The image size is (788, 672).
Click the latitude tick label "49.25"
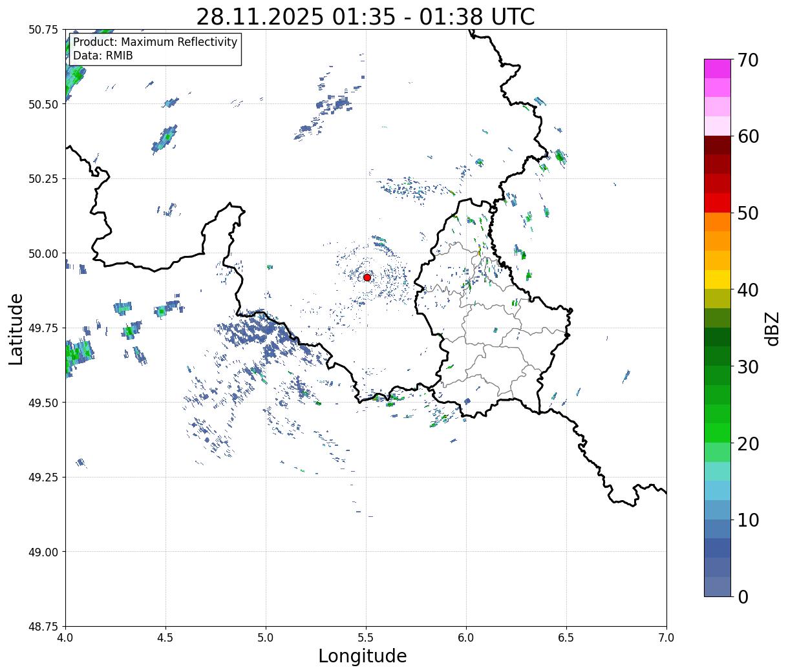click(x=43, y=478)
